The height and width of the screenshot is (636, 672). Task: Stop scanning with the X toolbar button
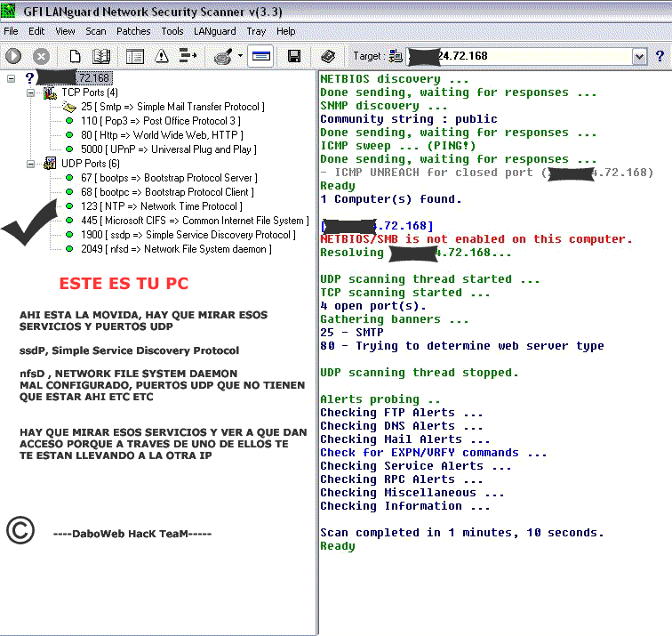tap(41, 56)
